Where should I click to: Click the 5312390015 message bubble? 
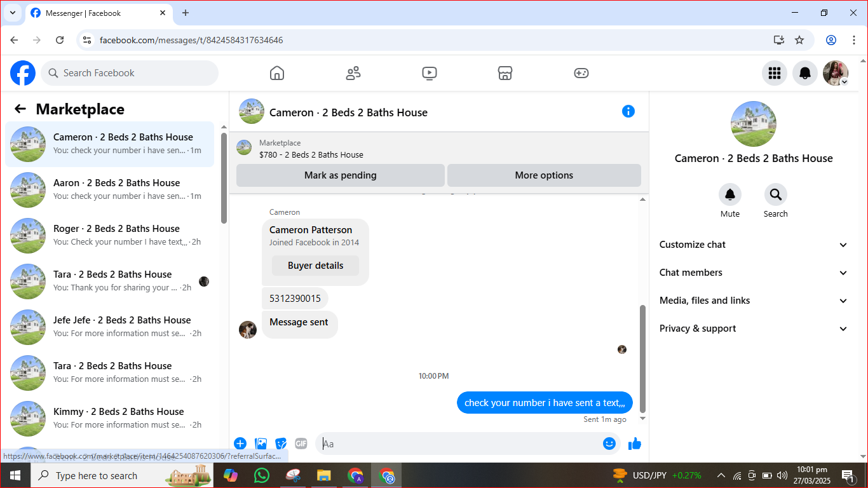click(x=295, y=298)
